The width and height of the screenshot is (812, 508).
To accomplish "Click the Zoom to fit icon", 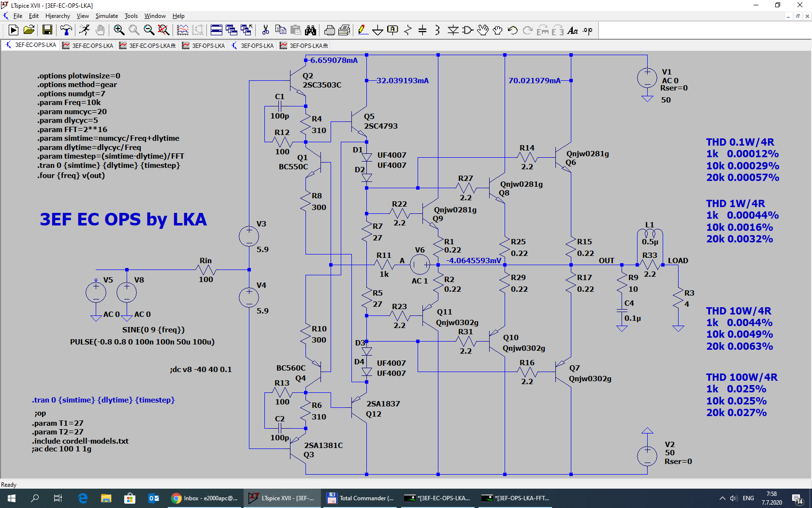I will 164,30.
